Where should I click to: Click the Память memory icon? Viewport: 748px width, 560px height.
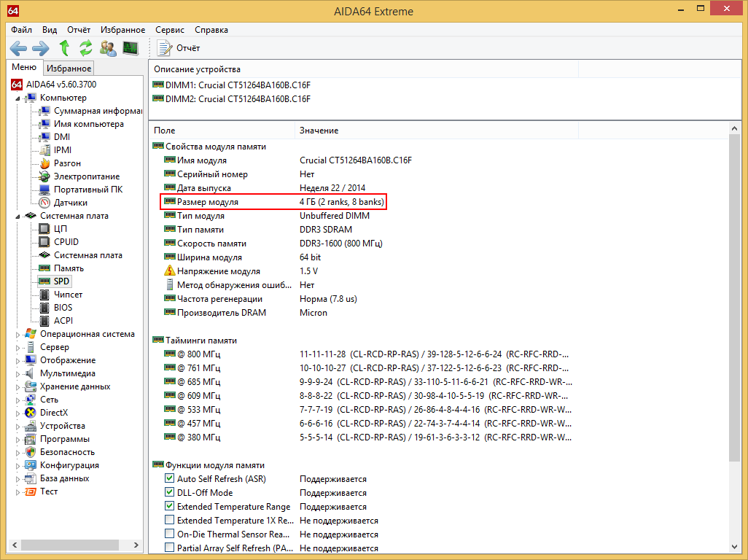point(44,268)
